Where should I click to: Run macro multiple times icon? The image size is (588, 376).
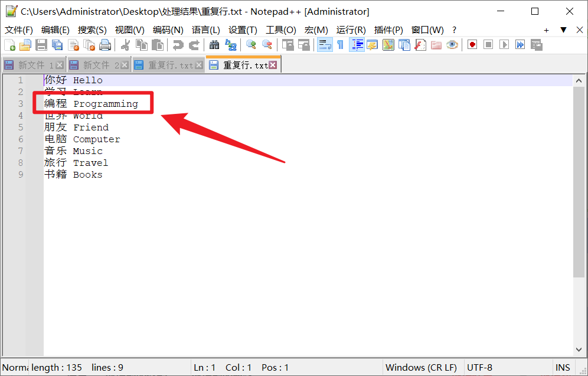click(520, 45)
